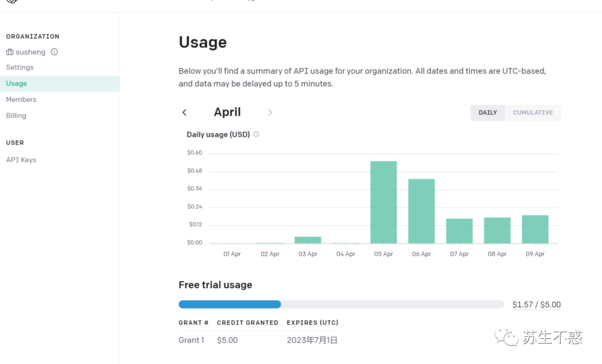This screenshot has height=364, width=602.
Task: Open the Members page
Action: [21, 100]
